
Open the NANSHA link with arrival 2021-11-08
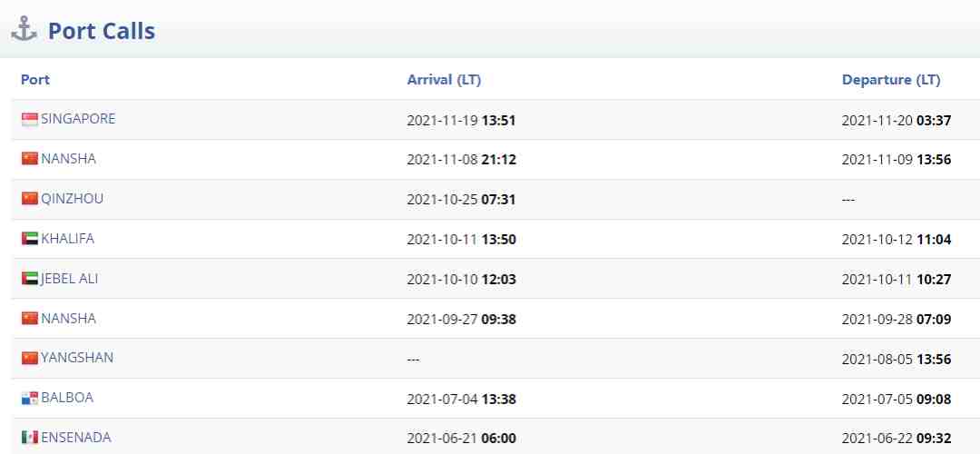[69, 159]
